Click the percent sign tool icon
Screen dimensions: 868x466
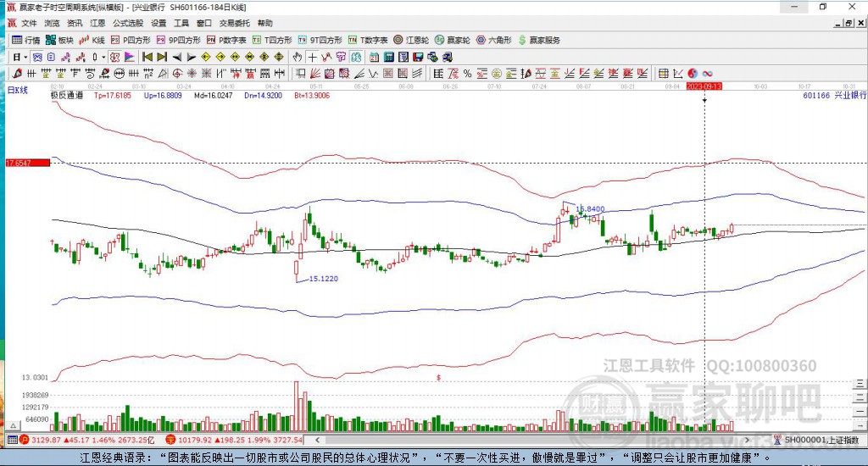click(467, 73)
